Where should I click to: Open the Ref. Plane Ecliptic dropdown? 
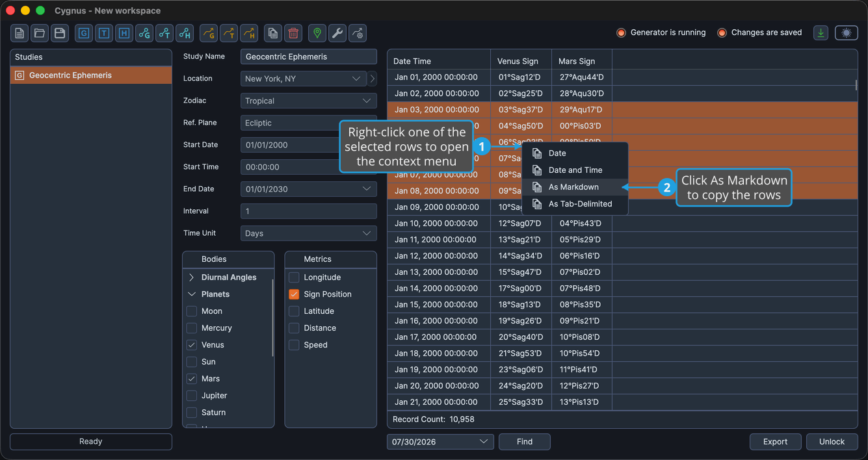click(x=309, y=123)
